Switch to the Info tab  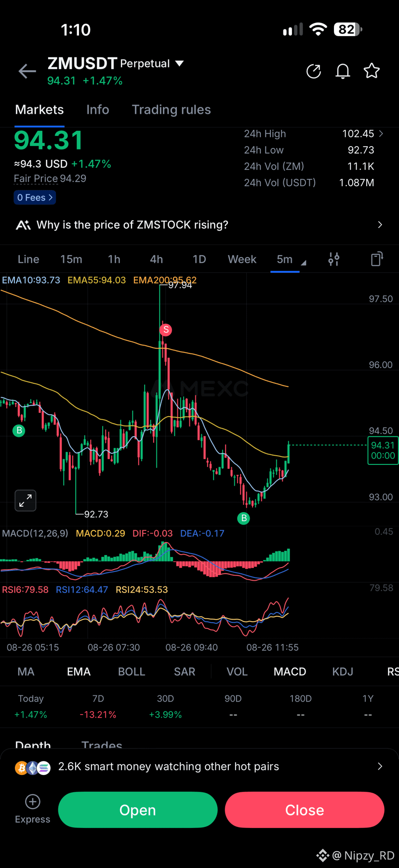[98, 110]
